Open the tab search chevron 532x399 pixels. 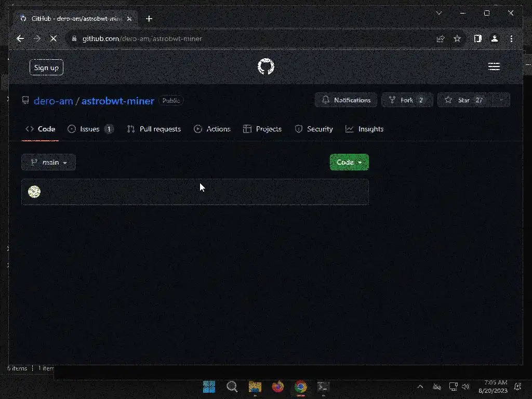coord(439,13)
